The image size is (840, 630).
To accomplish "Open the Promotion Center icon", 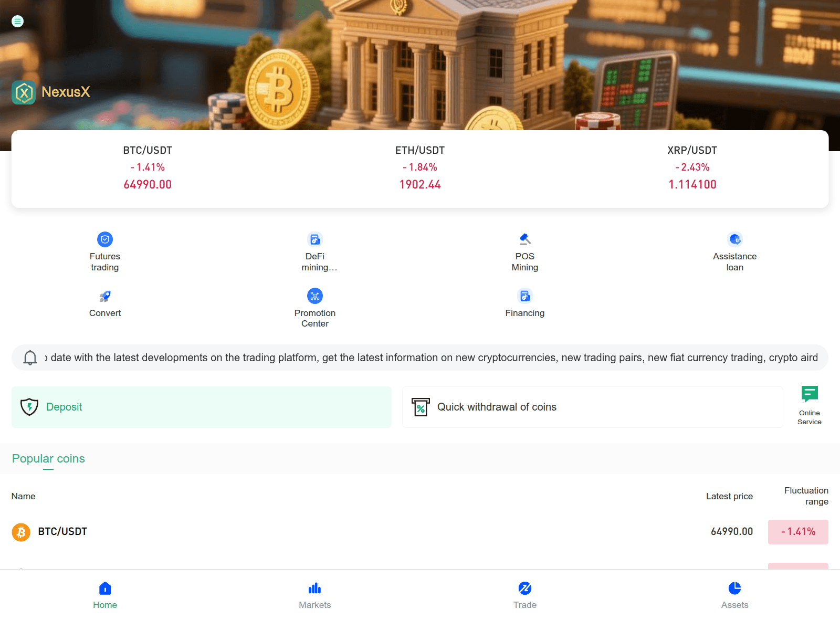I will [x=315, y=296].
